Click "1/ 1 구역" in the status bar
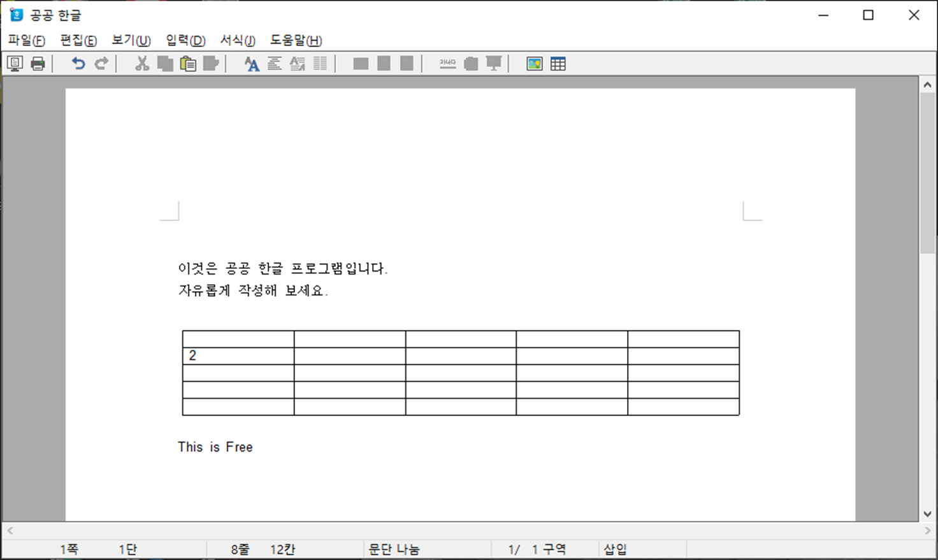 point(537,549)
